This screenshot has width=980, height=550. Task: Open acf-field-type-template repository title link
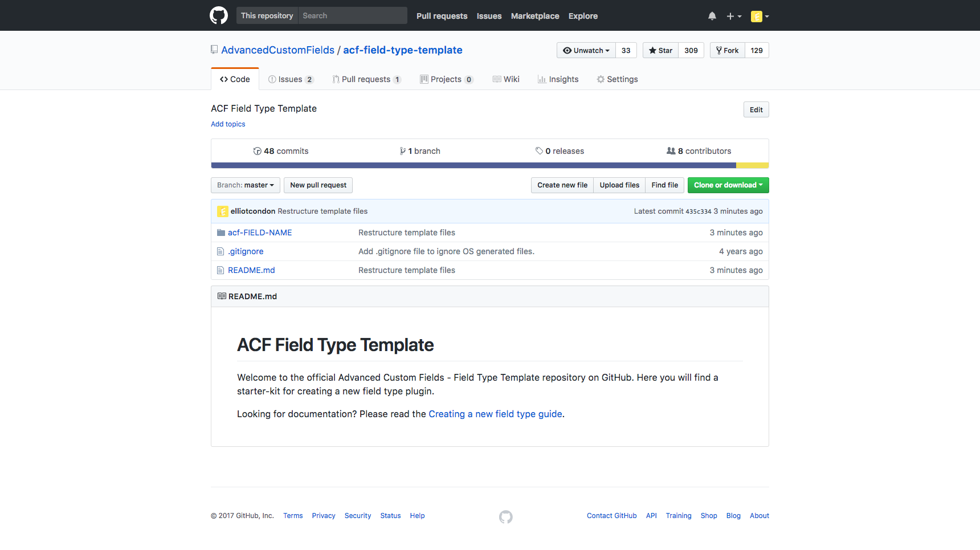[403, 50]
